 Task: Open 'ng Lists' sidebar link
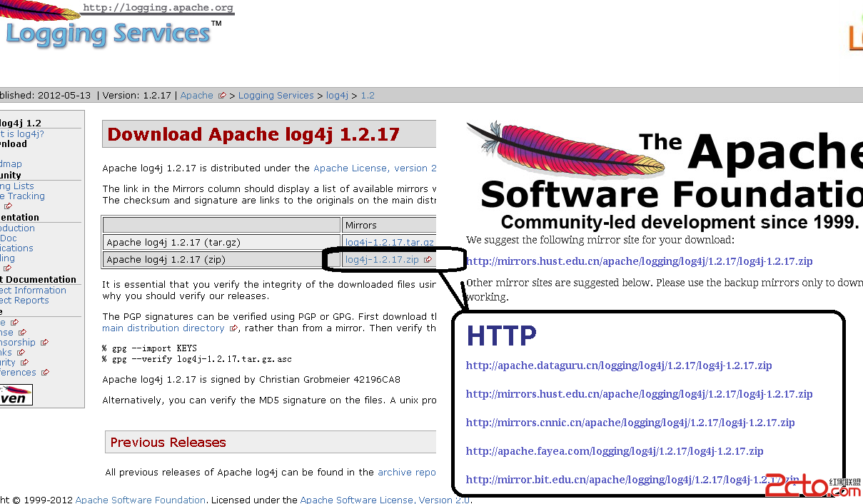point(17,186)
